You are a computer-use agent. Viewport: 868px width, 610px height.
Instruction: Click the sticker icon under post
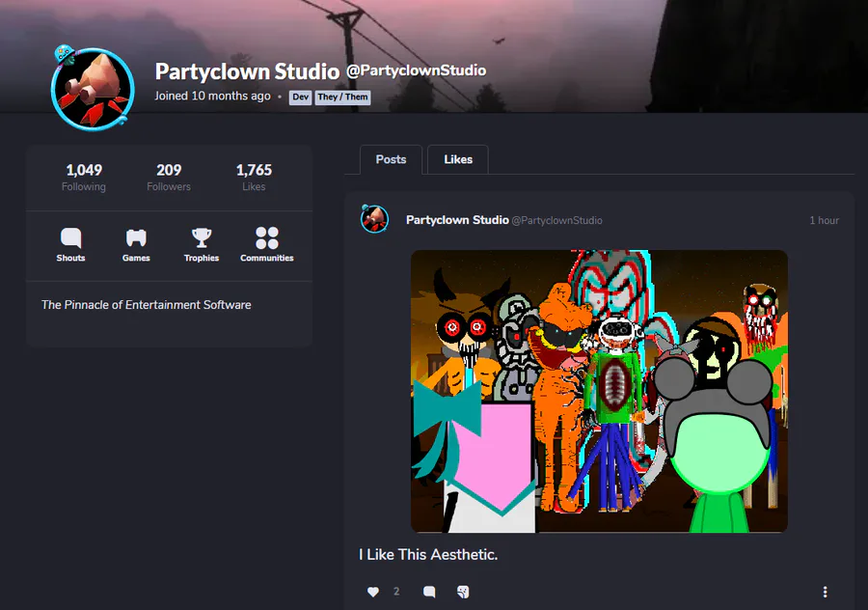coord(463,592)
